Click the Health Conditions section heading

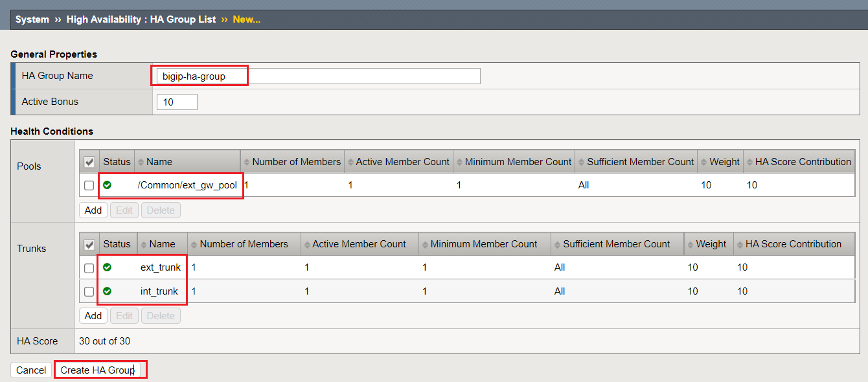(x=52, y=131)
